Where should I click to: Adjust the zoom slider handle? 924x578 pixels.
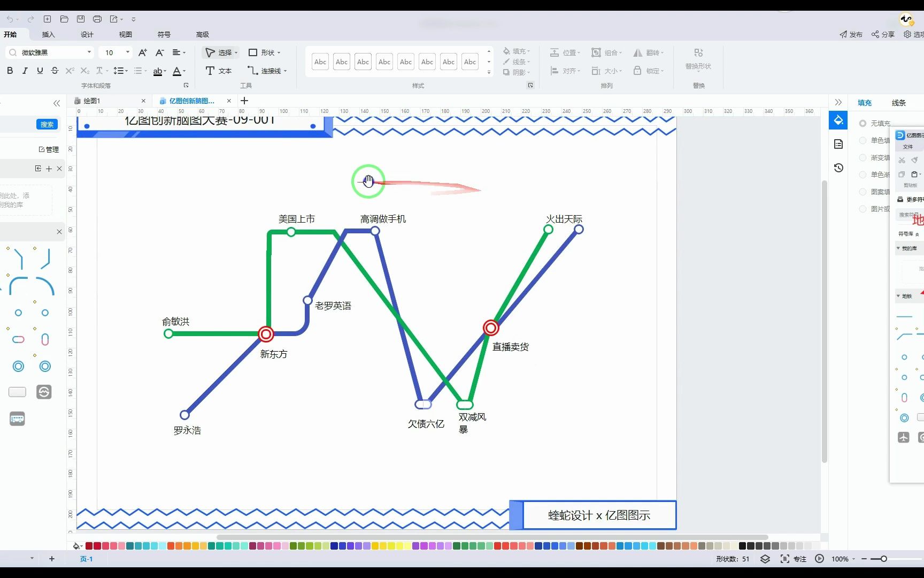(x=884, y=559)
